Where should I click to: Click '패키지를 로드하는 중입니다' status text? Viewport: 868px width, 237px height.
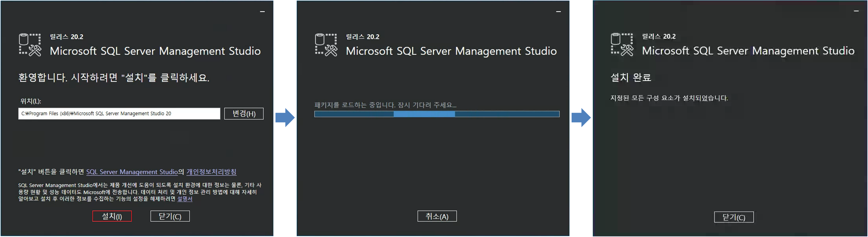coord(386,105)
